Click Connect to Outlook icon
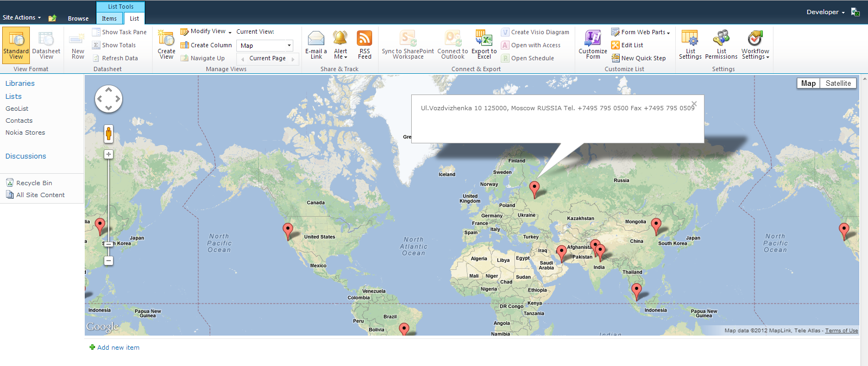This screenshot has height=366, width=868. click(x=452, y=45)
